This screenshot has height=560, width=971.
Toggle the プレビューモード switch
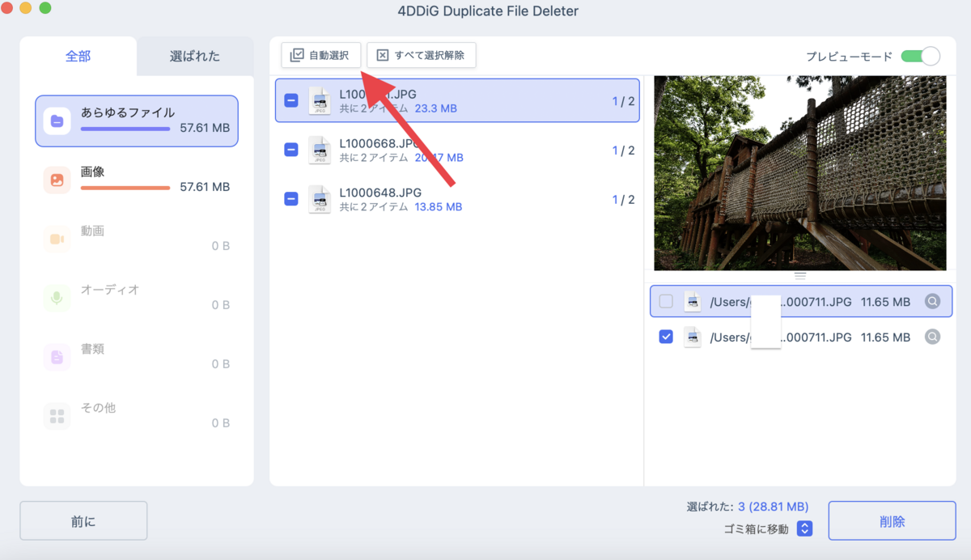[920, 56]
